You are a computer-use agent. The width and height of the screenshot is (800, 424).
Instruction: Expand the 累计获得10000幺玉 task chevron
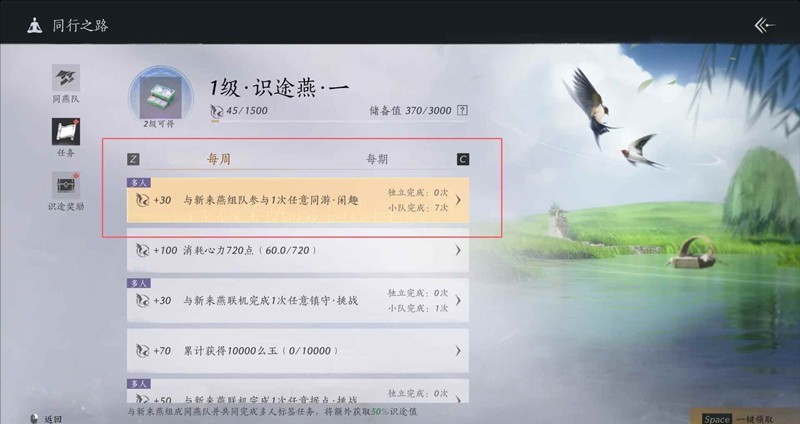(458, 351)
